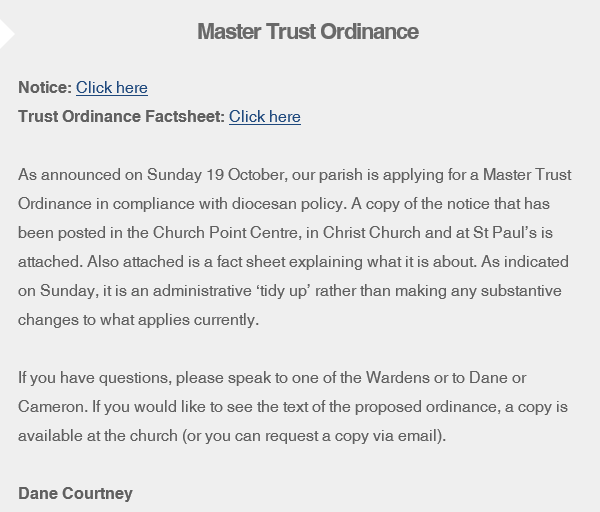
Task: Open the Trust Ordinance Factsheet link
Action: pyautogui.click(x=265, y=117)
